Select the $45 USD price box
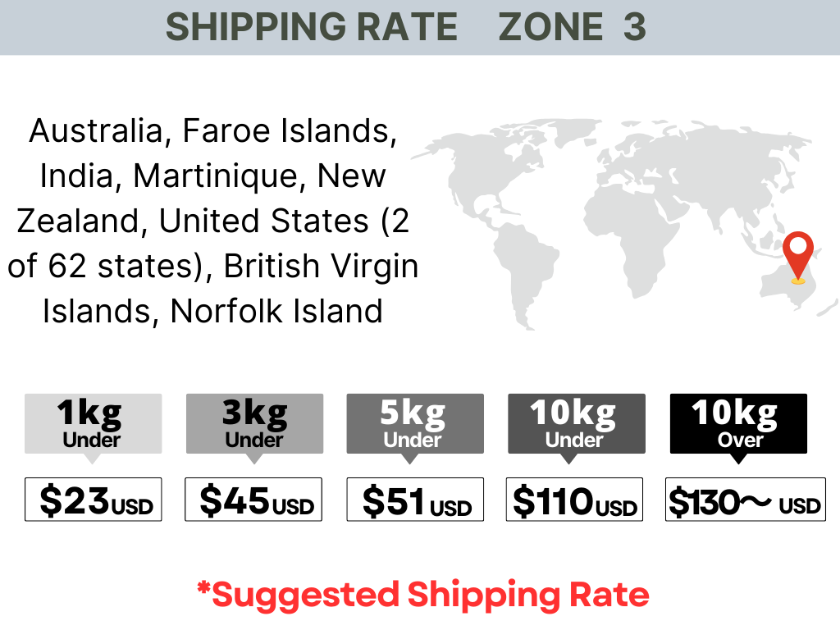The height and width of the screenshot is (630, 840). (x=254, y=500)
